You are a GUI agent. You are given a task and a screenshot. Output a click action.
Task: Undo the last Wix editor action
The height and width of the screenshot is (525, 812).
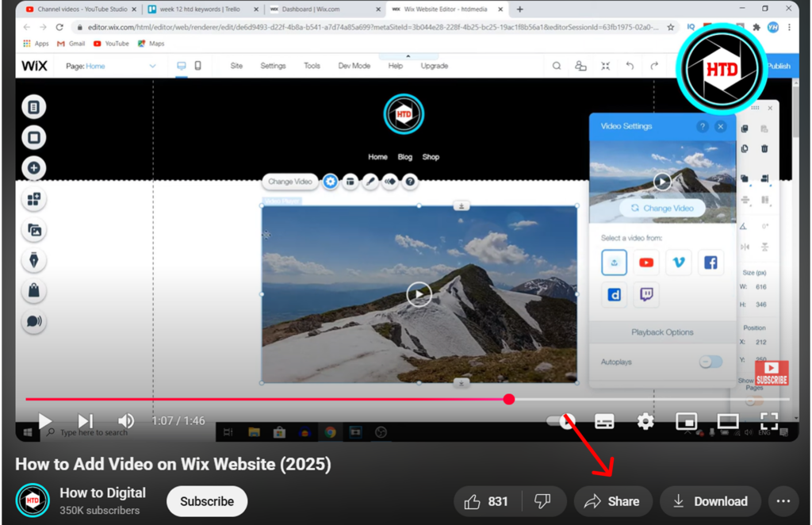point(630,66)
